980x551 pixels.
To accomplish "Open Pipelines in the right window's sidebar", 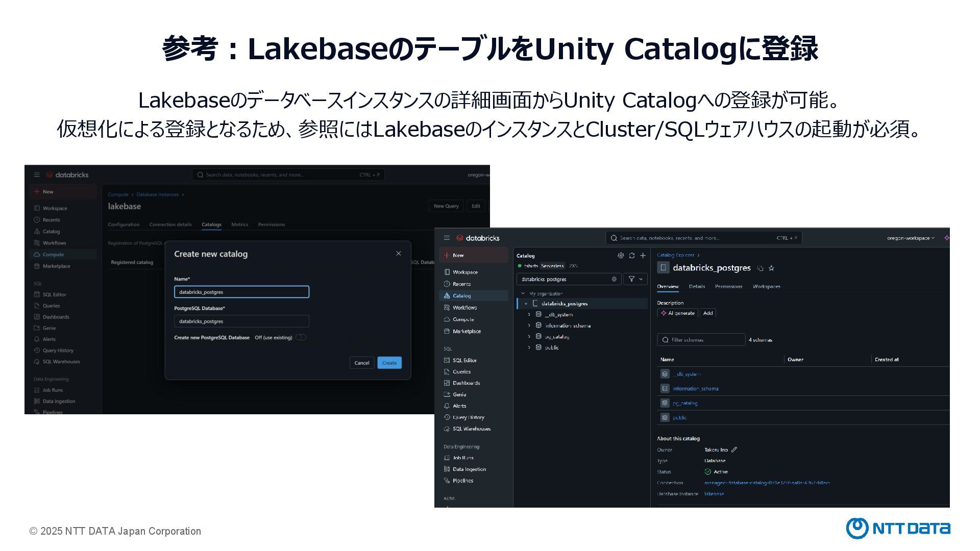I will pyautogui.click(x=473, y=481).
